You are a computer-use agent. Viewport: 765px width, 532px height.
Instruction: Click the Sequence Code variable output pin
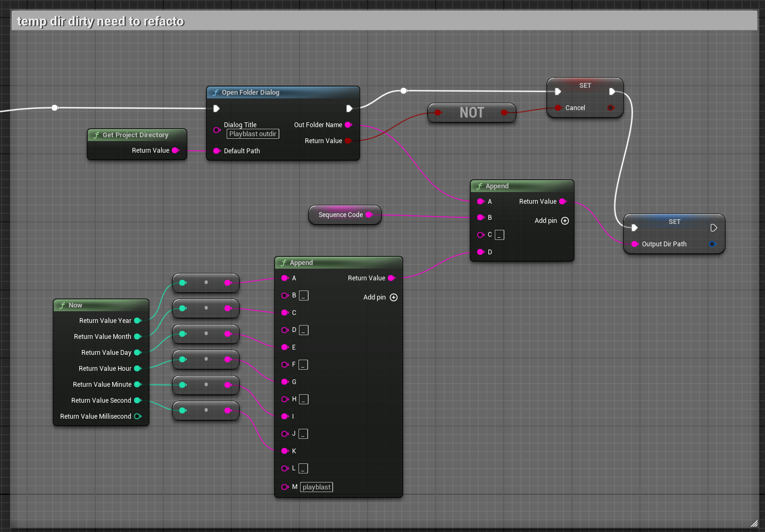pyautogui.click(x=369, y=215)
